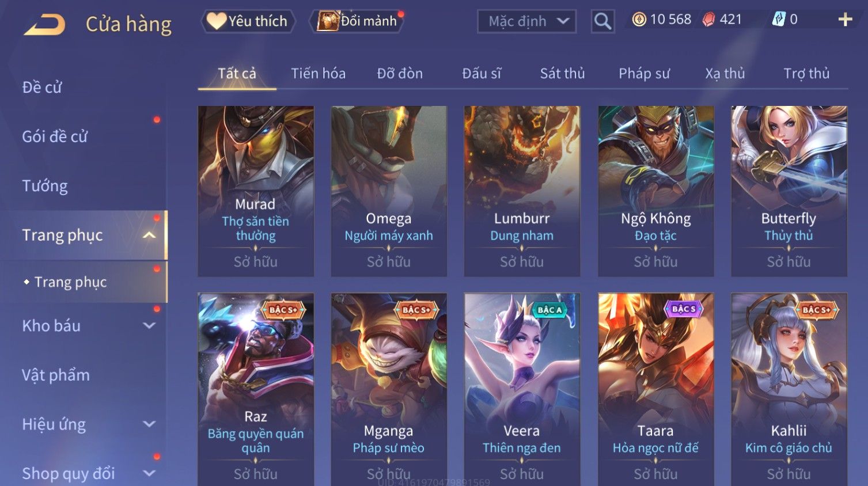Switch to the Sát thủ tab

coord(562,74)
